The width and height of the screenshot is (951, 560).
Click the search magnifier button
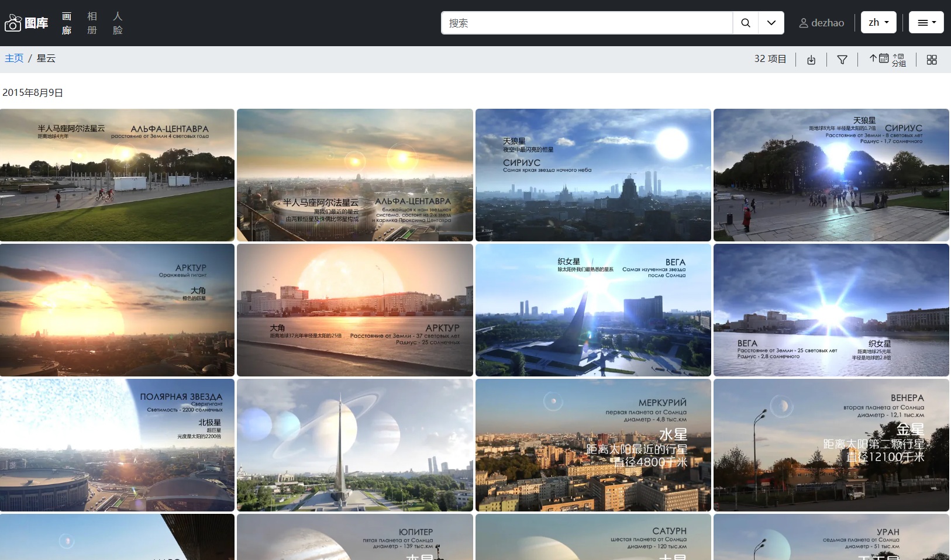pyautogui.click(x=745, y=23)
